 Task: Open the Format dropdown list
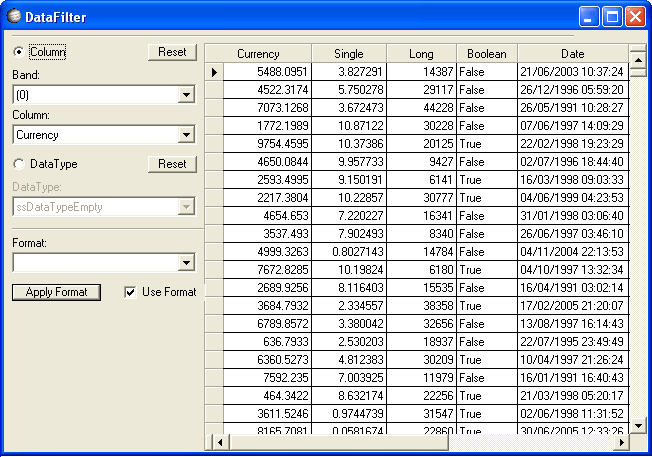click(186, 263)
